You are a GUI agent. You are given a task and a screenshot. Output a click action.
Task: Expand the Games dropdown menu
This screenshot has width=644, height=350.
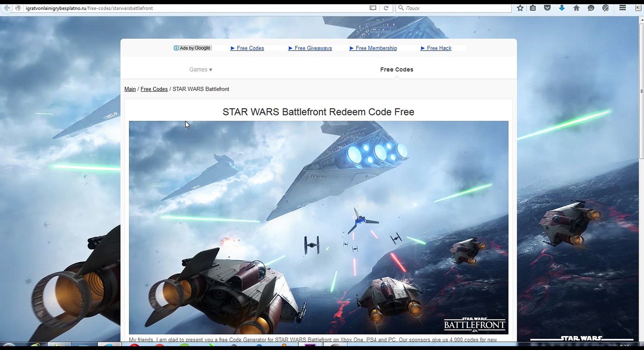pyautogui.click(x=201, y=69)
